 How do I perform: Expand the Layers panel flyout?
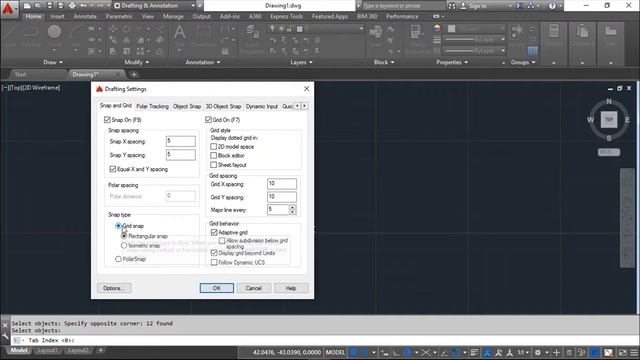302,62
